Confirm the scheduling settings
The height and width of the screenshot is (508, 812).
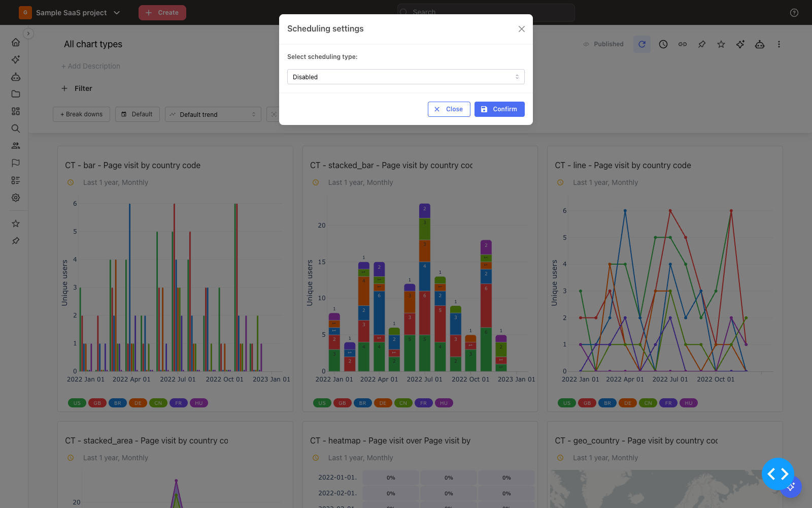[499, 109]
